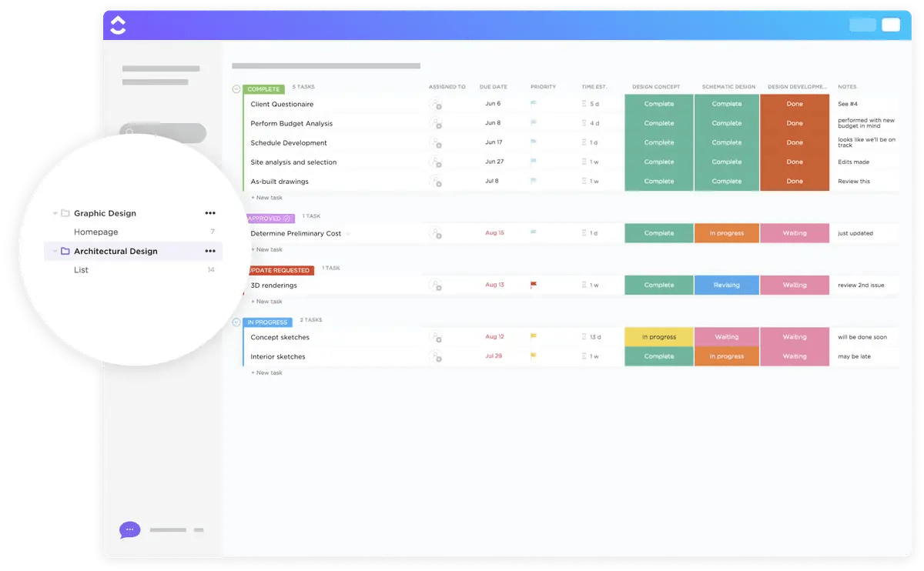Open Graphic Design folder options ellipsis
This screenshot has height=571, width=924.
tap(210, 213)
